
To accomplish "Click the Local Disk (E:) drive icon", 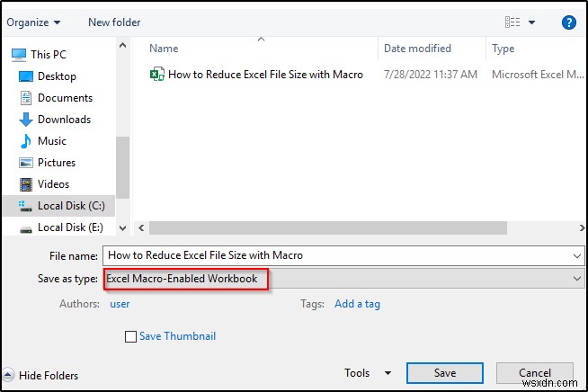I will [x=25, y=229].
